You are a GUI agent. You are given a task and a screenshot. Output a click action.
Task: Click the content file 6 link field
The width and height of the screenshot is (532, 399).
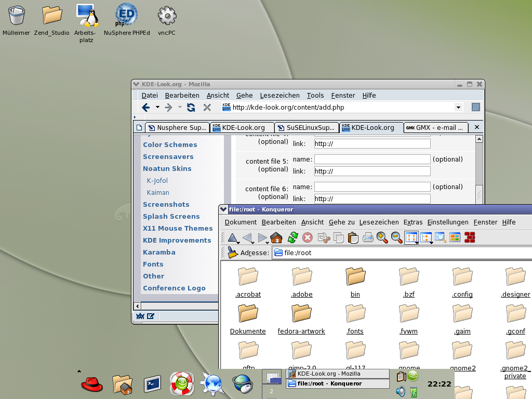pyautogui.click(x=372, y=199)
